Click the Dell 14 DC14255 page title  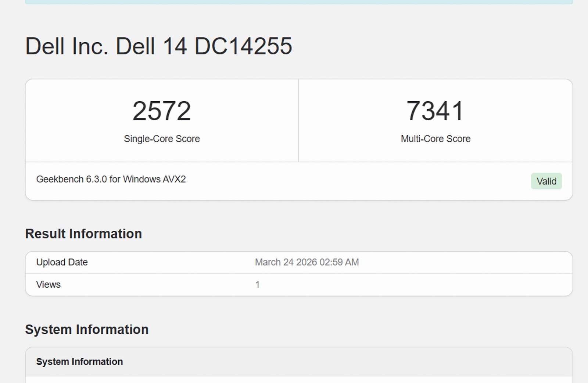158,46
